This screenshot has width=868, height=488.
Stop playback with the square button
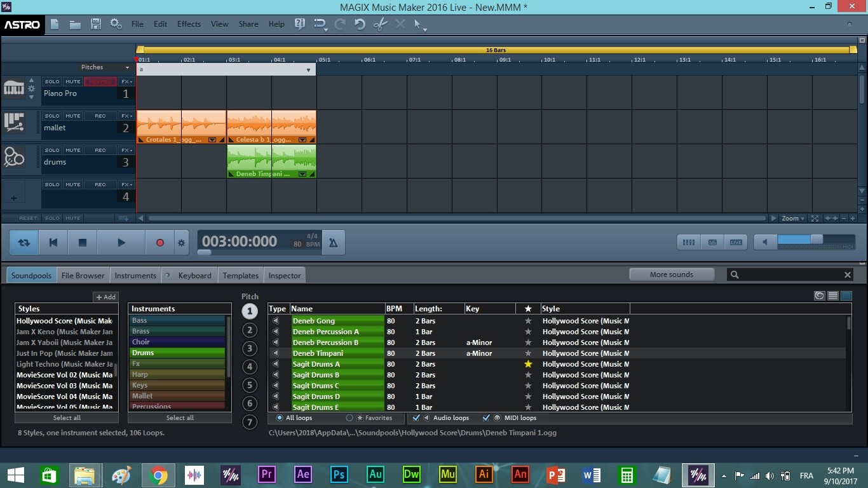point(82,242)
